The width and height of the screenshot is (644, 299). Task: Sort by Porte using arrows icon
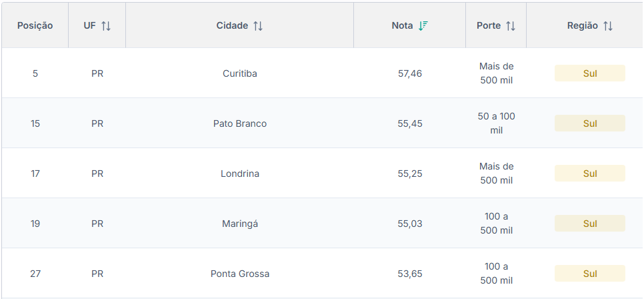(511, 26)
